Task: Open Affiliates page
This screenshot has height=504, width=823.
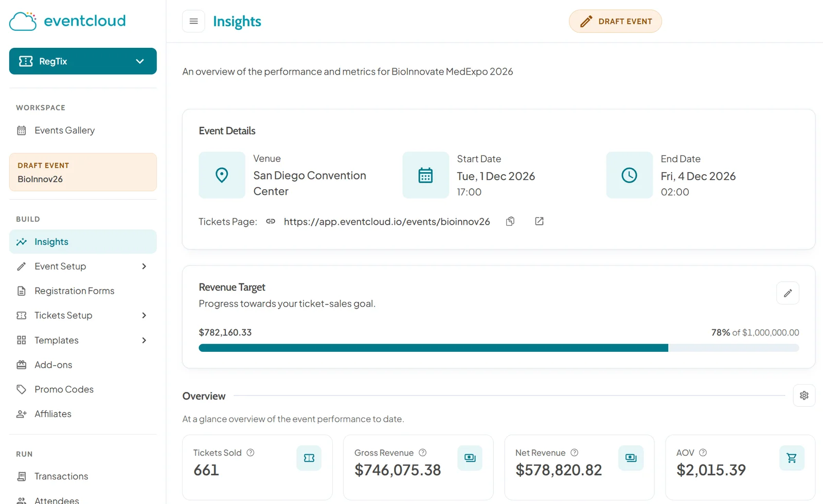Action: coord(83,414)
